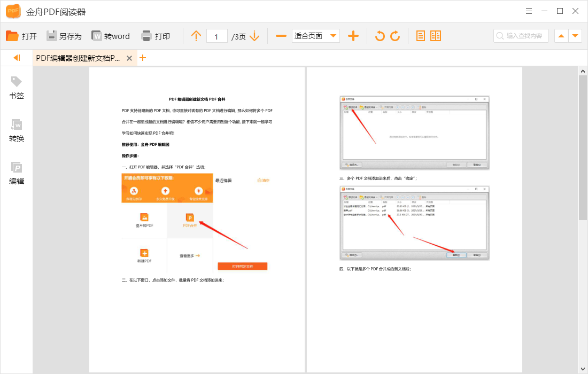Click first page of document

(197, 220)
